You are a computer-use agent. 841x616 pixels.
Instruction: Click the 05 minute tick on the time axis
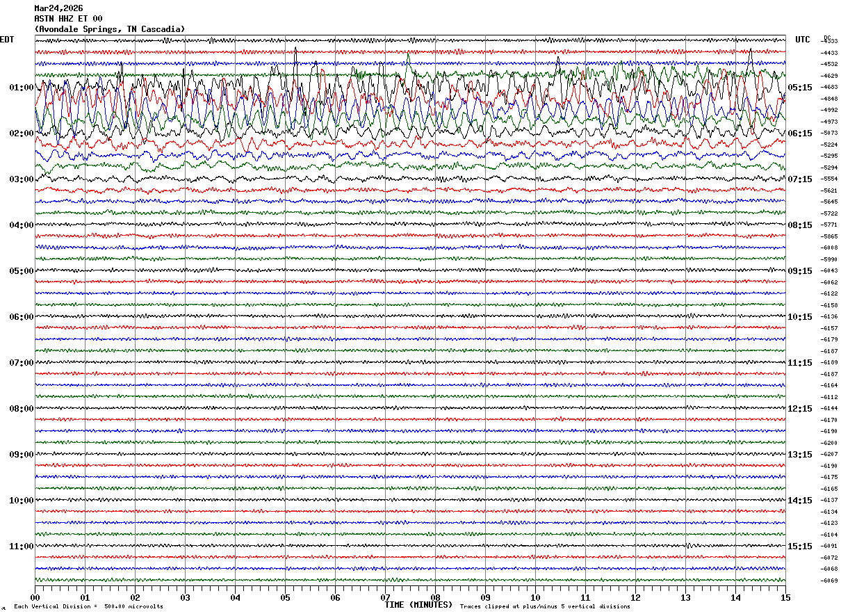click(x=285, y=597)
